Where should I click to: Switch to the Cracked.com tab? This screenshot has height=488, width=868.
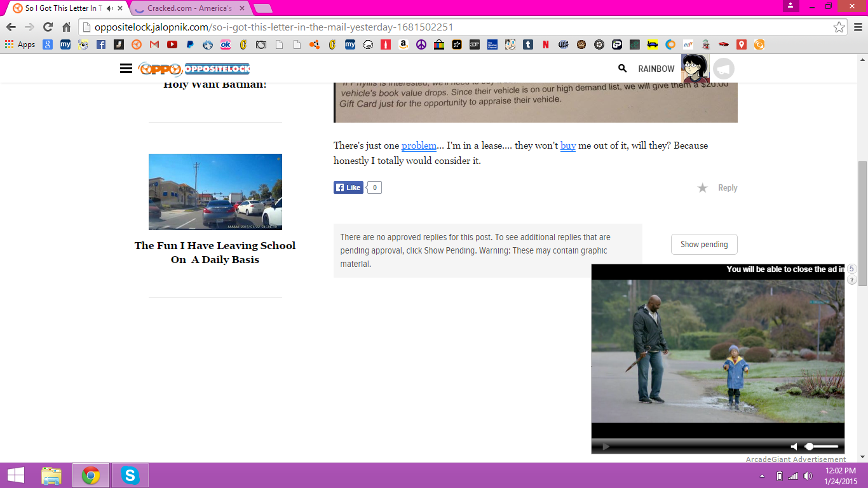(x=188, y=8)
